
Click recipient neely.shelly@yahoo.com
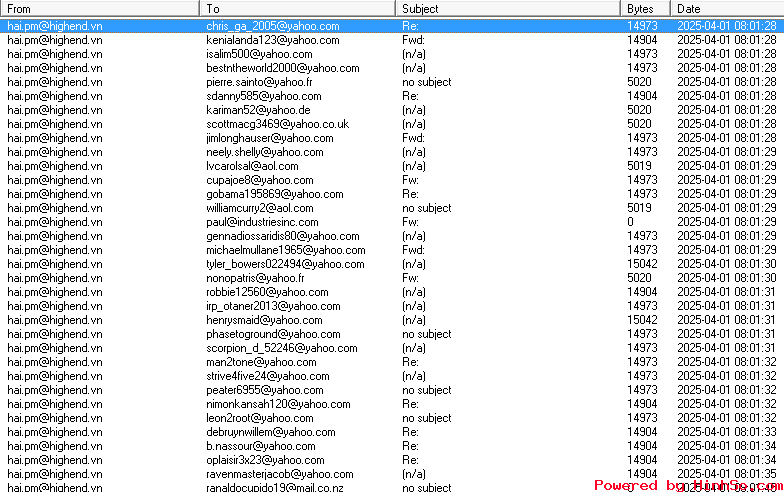click(264, 152)
